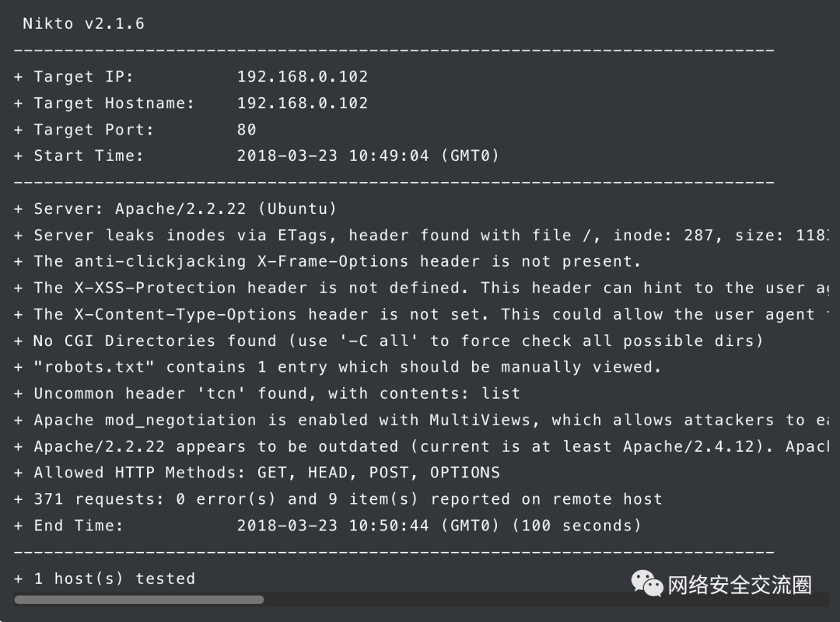This screenshot has width=840, height=622.
Task: Click the Target Port value 80
Action: pos(247,130)
